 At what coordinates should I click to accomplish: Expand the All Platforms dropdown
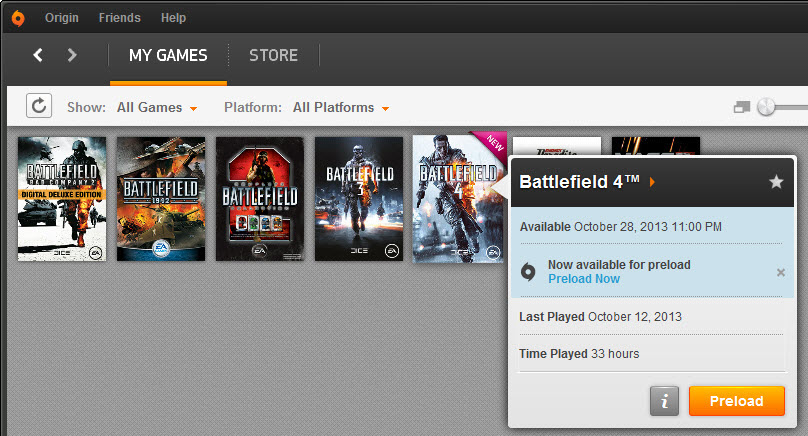pos(341,108)
